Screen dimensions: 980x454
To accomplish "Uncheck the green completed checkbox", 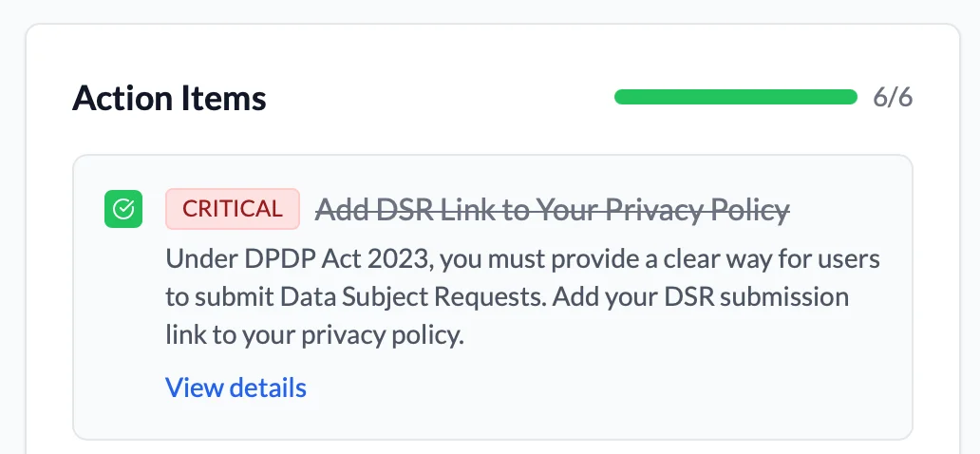I will tap(123, 210).
